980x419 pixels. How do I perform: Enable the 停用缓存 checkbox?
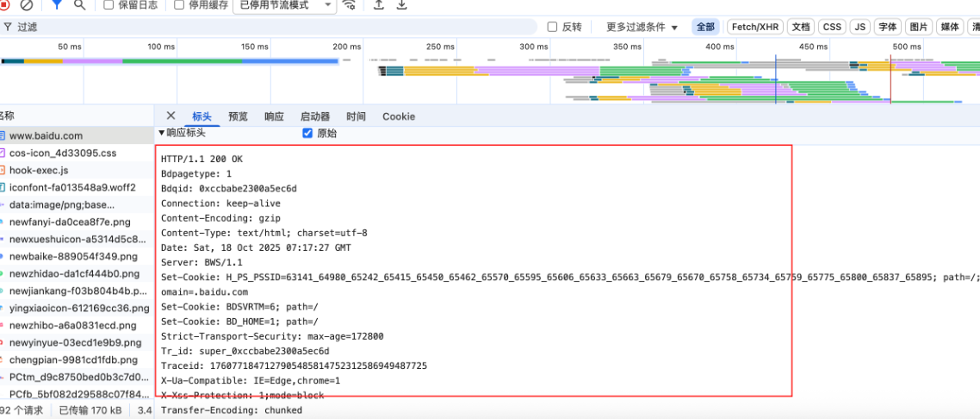point(179,5)
